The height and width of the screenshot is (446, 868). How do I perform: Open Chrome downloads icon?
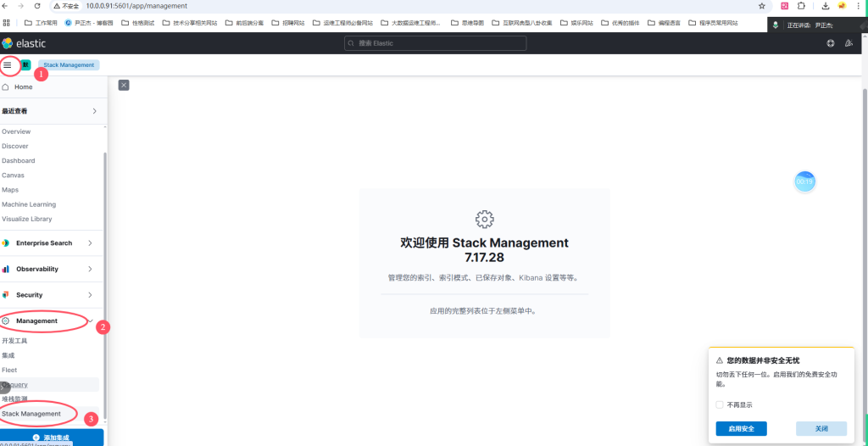(x=825, y=6)
